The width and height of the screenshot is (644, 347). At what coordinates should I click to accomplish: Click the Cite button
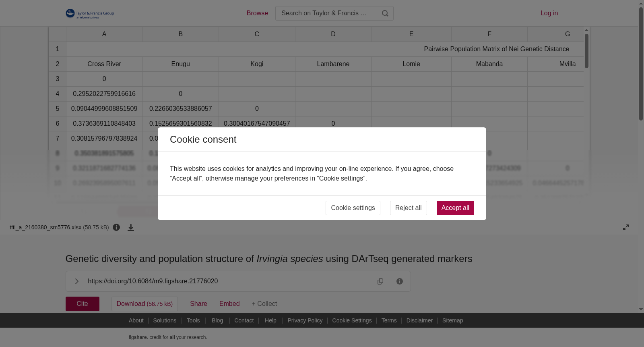pyautogui.click(x=83, y=304)
